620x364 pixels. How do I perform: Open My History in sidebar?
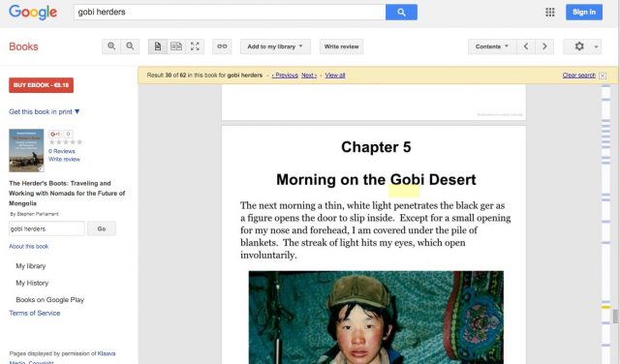[32, 283]
